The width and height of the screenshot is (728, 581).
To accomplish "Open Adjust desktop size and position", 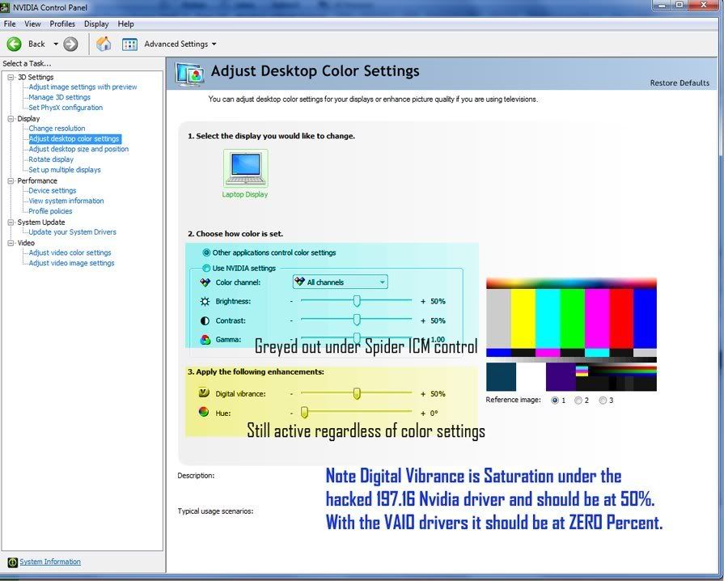I will coord(78,149).
